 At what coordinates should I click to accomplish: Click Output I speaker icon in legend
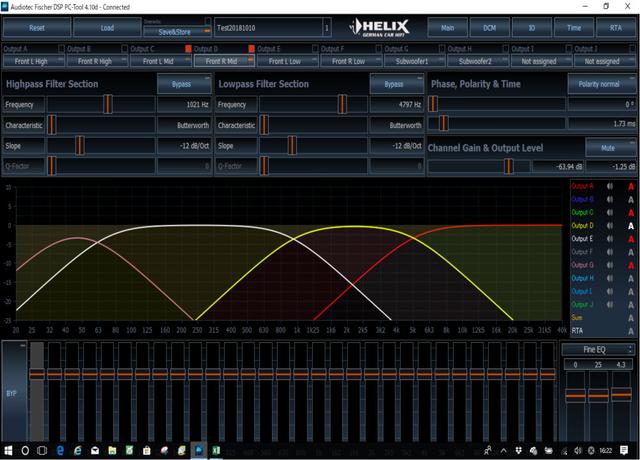[x=610, y=291]
